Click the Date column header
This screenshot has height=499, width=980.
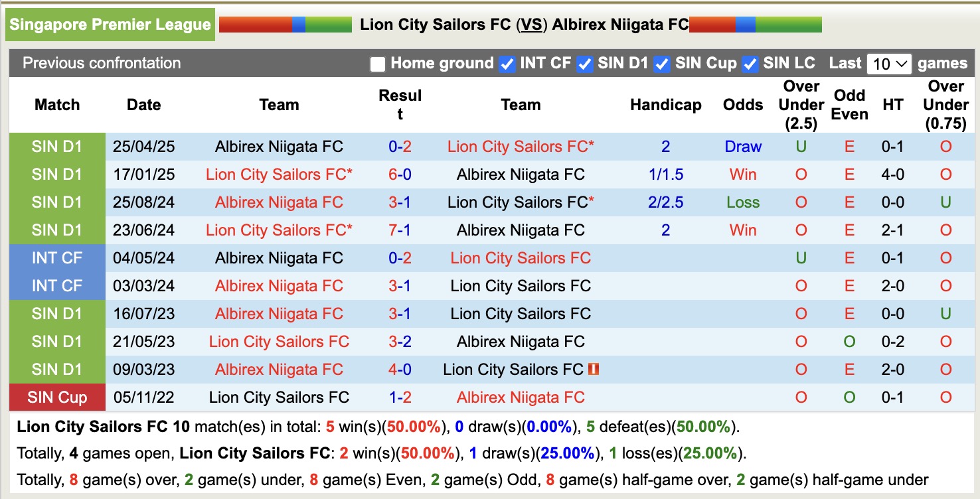[143, 105]
